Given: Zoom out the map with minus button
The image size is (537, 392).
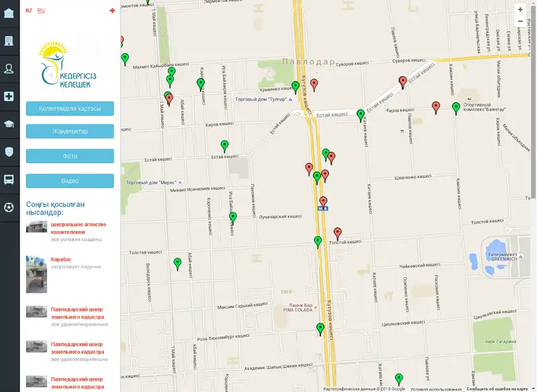Looking at the screenshot, I should (x=520, y=21).
